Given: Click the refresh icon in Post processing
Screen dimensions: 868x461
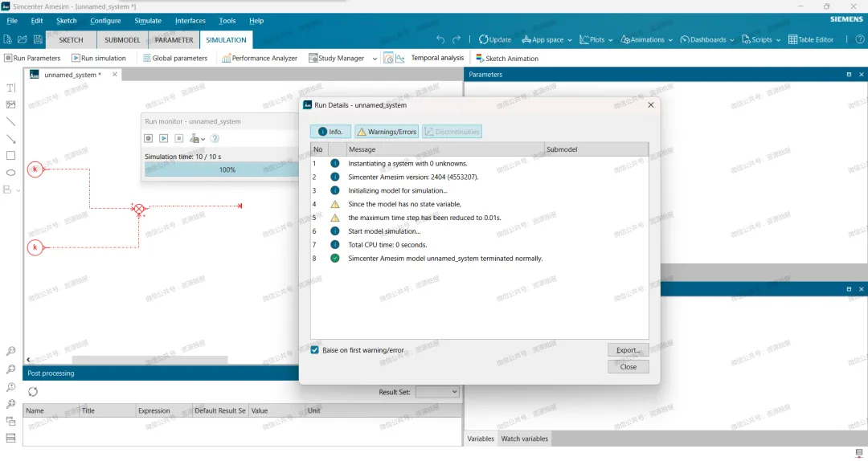Looking at the screenshot, I should (x=33, y=392).
